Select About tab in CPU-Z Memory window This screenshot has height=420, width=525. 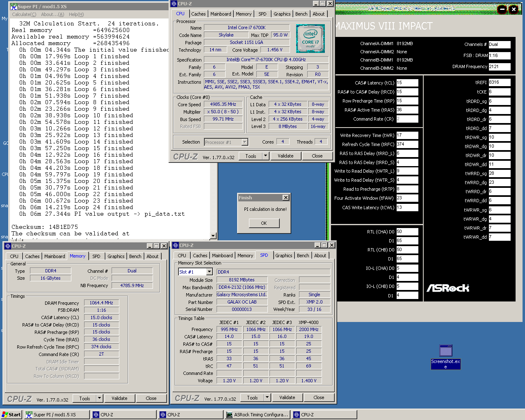point(153,256)
